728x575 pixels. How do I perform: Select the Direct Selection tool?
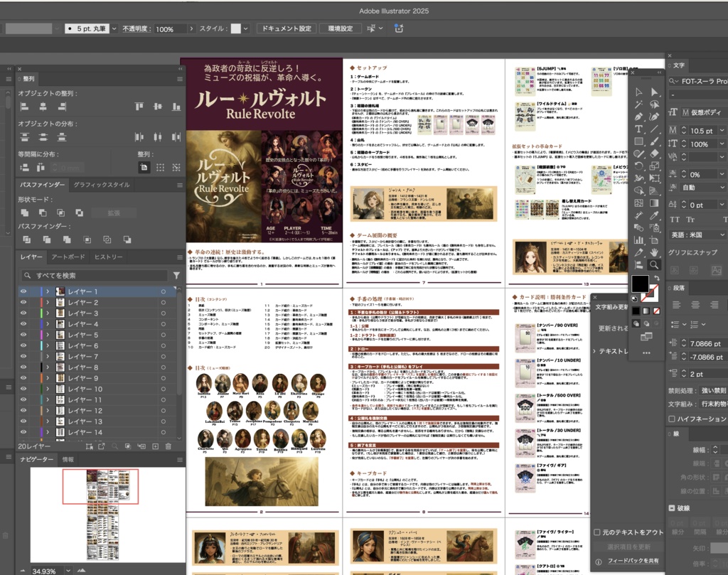click(654, 92)
